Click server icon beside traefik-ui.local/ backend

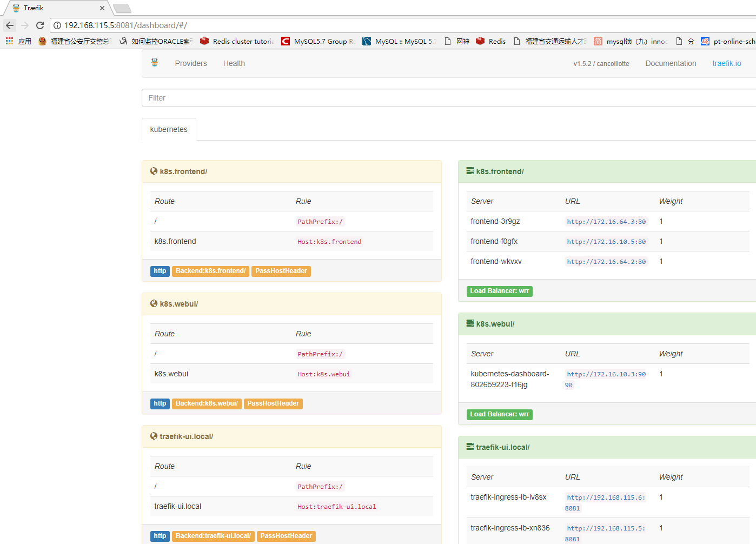[x=470, y=447]
